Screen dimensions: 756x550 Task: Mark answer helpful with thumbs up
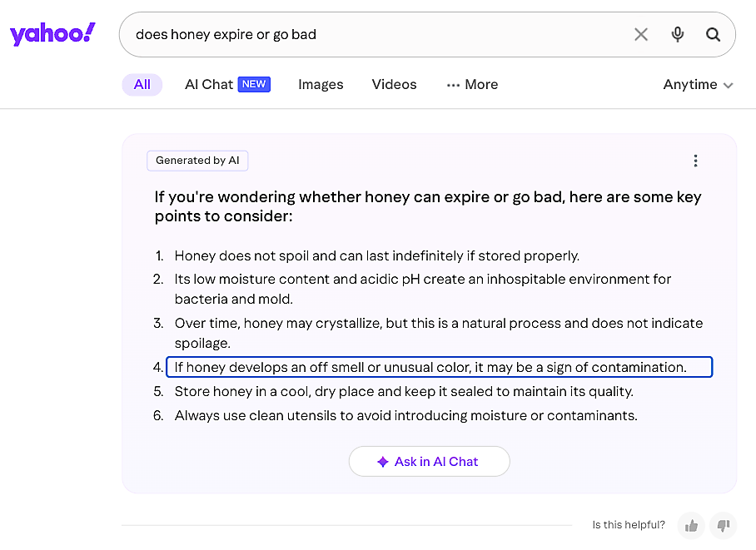tap(690, 525)
